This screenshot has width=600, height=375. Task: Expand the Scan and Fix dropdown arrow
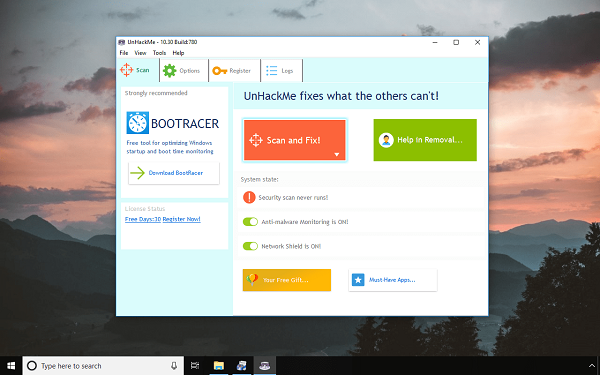[337, 155]
